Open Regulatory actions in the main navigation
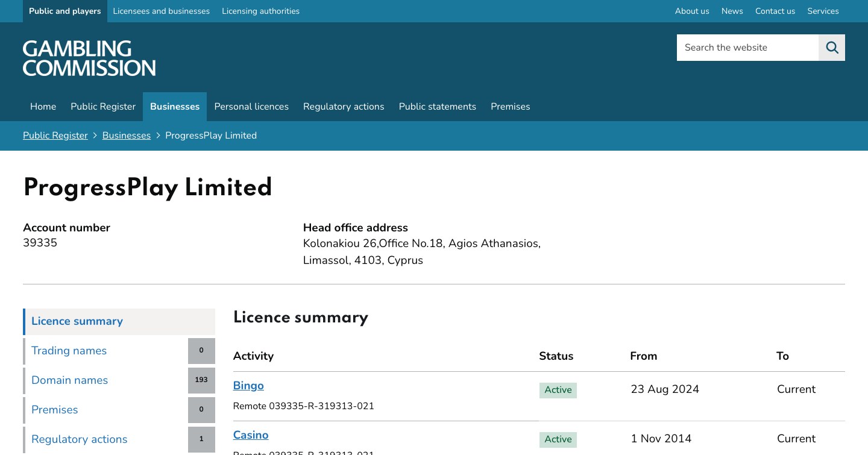The width and height of the screenshot is (868, 455). [344, 107]
